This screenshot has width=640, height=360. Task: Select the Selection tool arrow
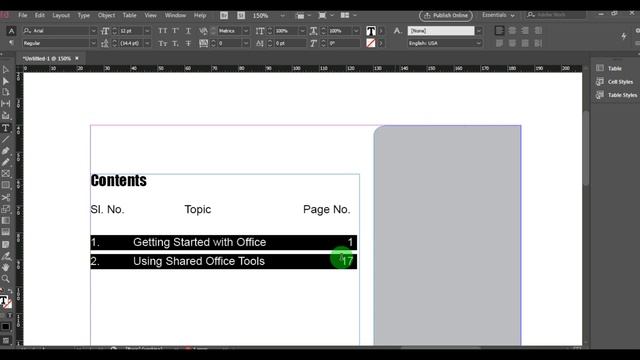coord(6,70)
